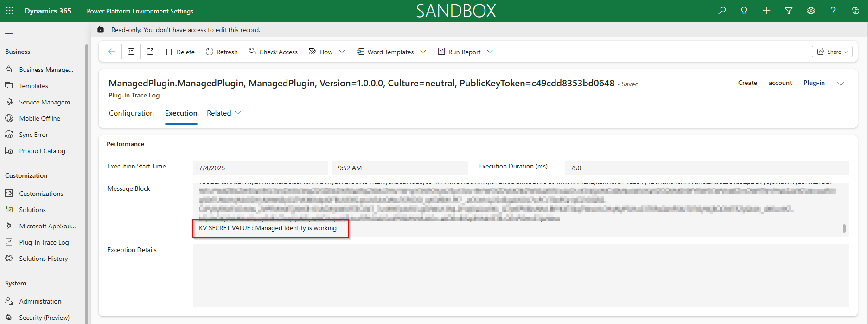Go back using the arrow icon

pyautogui.click(x=112, y=52)
